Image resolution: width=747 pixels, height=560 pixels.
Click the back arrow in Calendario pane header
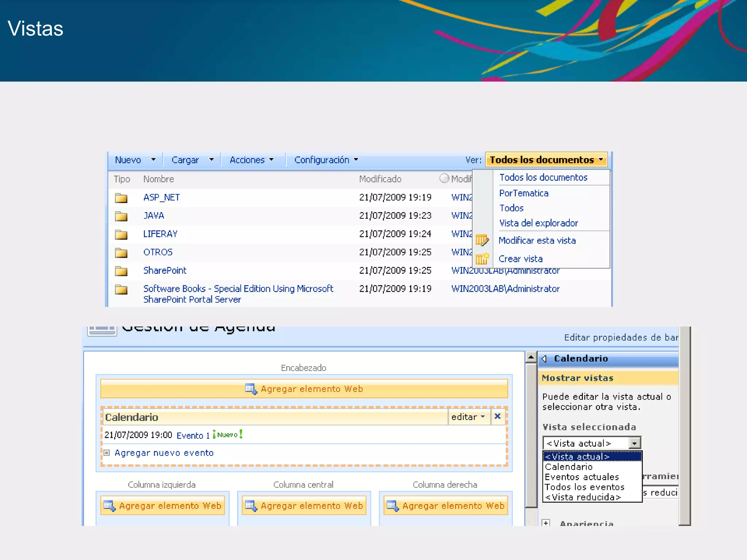544,359
